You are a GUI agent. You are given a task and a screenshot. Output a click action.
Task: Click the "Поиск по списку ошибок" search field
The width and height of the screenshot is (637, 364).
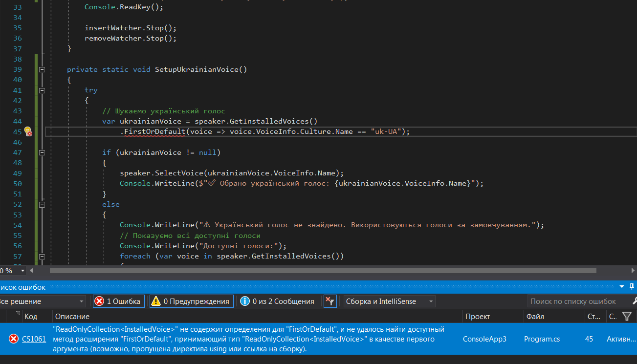point(578,301)
